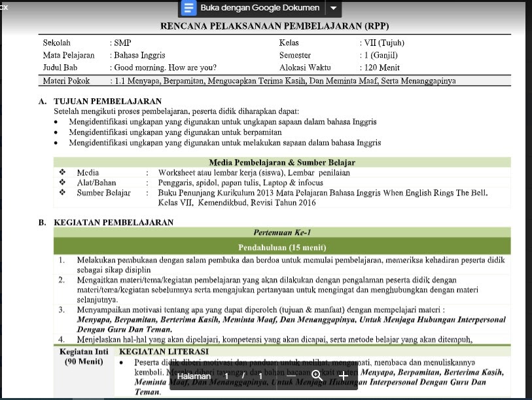Click the Pertemuan Ke-1 table header
Image resolution: width=532 pixels, height=400 pixels.
(x=281, y=232)
